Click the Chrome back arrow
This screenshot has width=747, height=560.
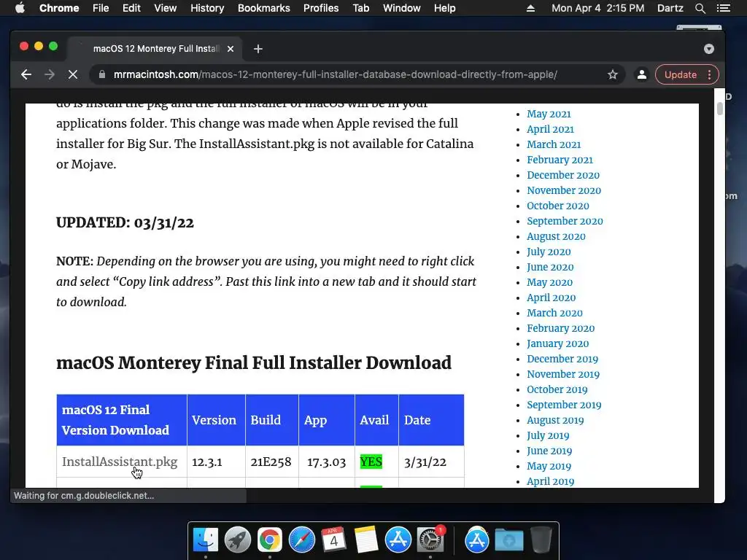coord(26,74)
